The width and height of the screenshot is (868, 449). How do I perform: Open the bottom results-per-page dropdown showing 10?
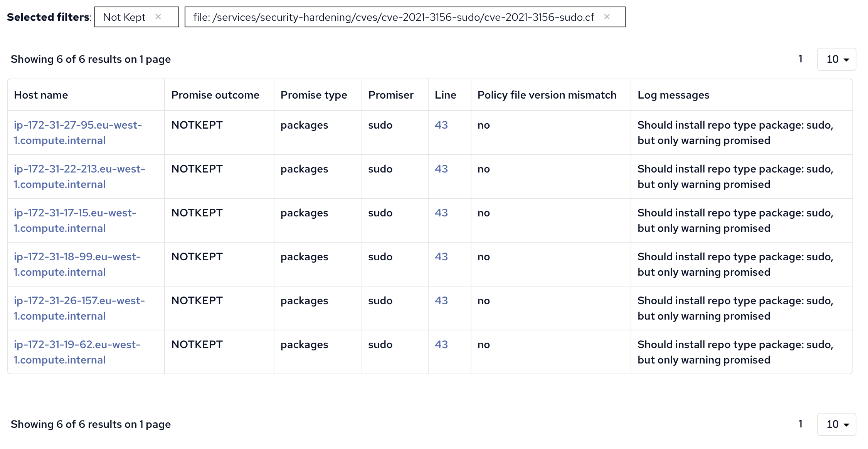[x=836, y=424]
